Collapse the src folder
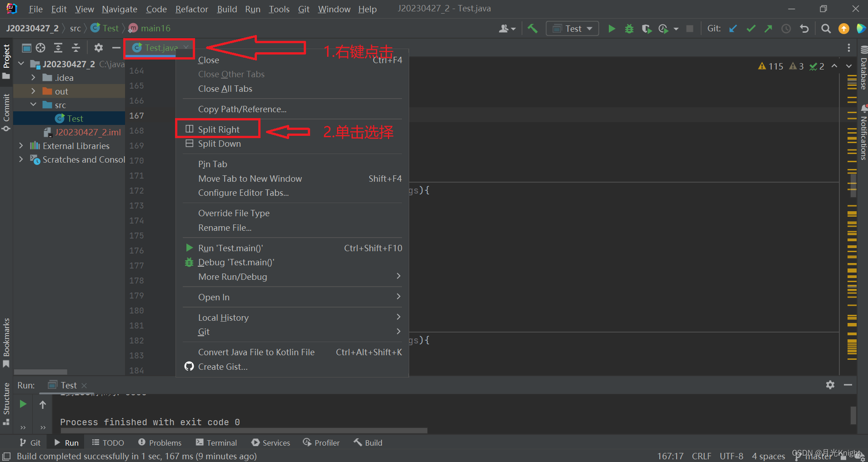This screenshot has width=868, height=462. 33,104
